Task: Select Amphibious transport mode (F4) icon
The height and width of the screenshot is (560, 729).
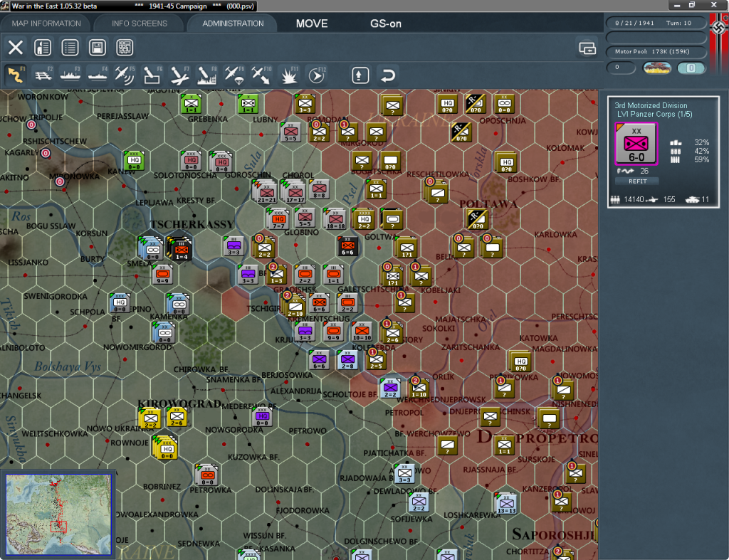Action: pyautogui.click(x=98, y=75)
